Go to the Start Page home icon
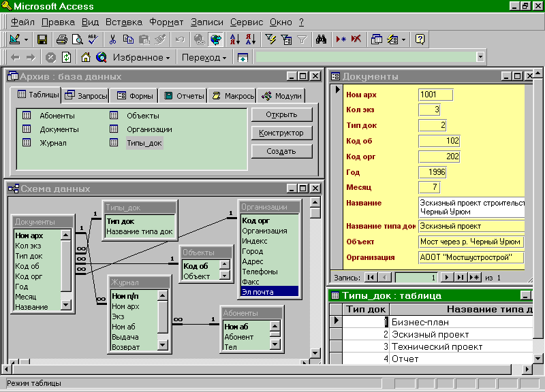 [86, 57]
